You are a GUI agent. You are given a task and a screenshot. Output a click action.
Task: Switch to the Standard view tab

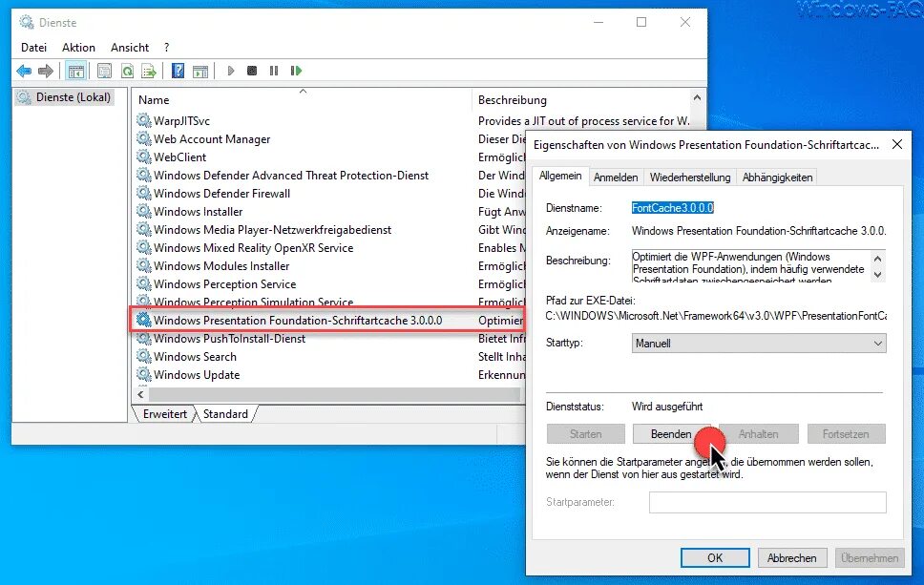(225, 413)
